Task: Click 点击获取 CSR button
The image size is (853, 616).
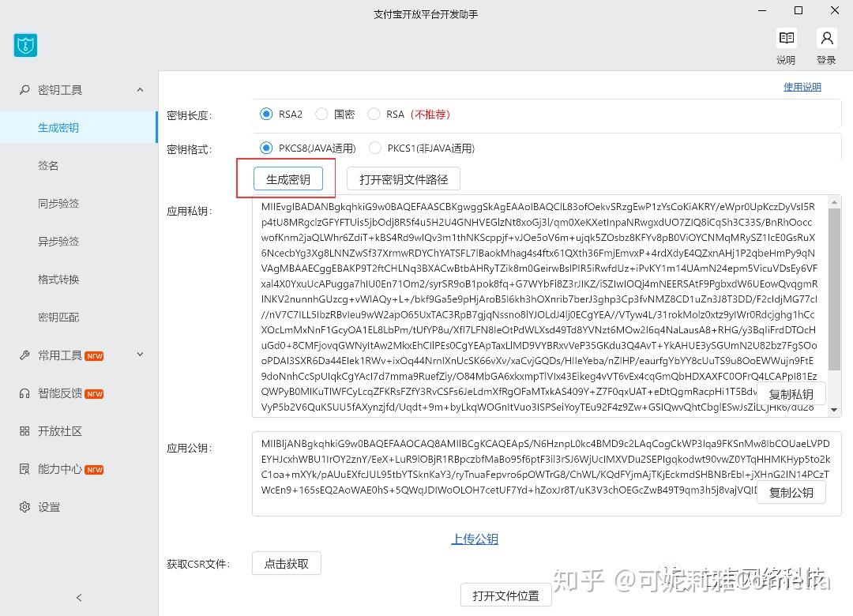Action: (286, 564)
